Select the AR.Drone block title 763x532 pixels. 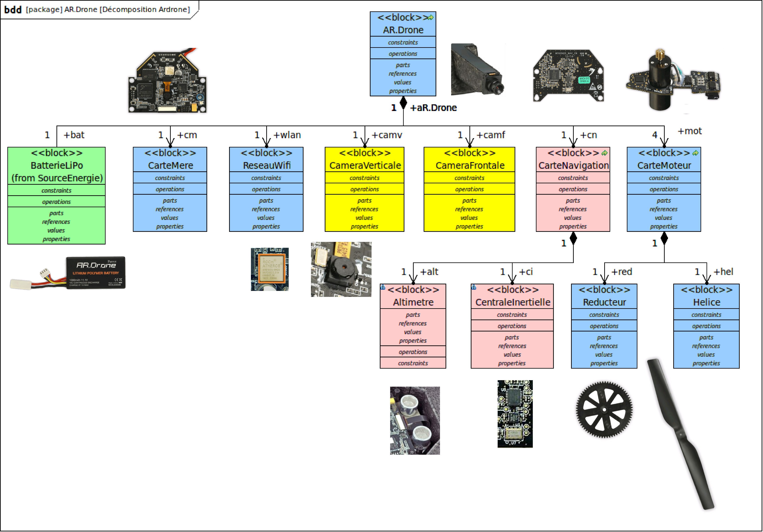(403, 30)
